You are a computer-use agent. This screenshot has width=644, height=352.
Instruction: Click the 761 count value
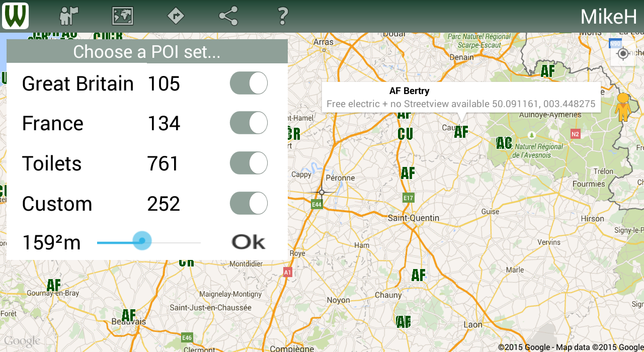[163, 164]
